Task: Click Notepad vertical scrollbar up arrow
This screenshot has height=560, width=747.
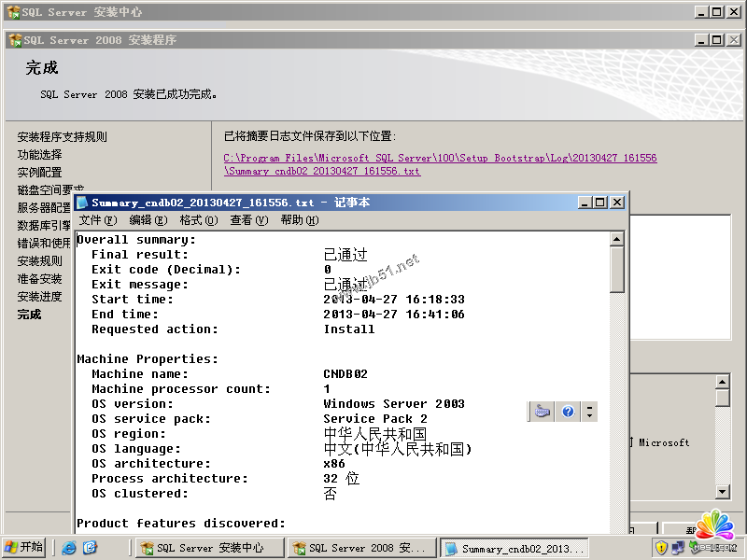Action: [x=617, y=239]
